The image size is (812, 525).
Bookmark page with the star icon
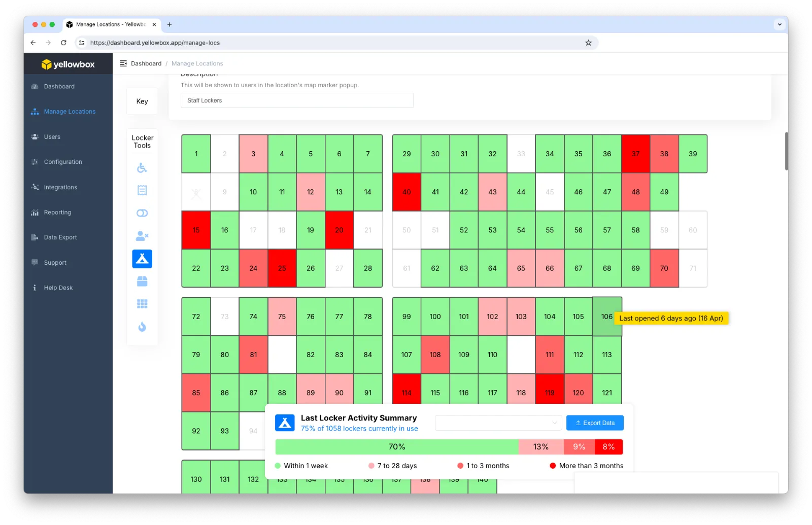click(x=588, y=43)
